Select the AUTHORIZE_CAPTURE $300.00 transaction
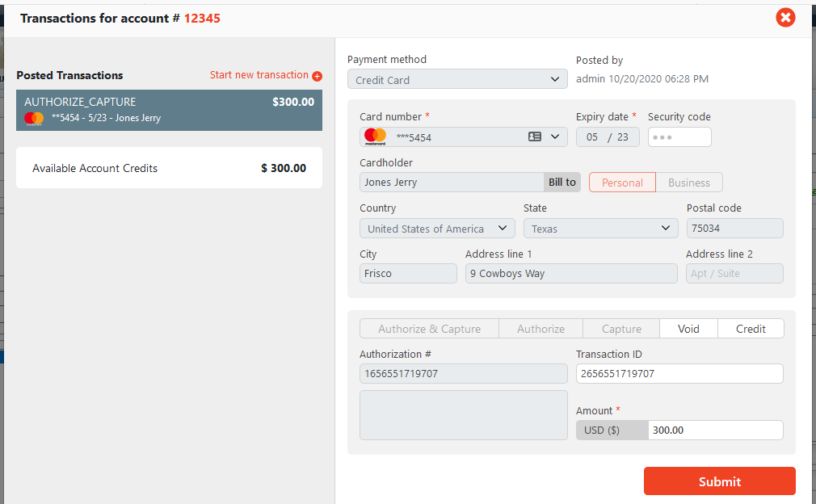Image resolution: width=816 pixels, height=504 pixels. pyautogui.click(x=169, y=110)
